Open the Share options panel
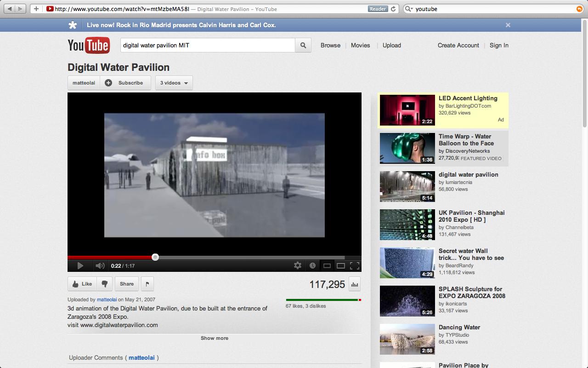The height and width of the screenshot is (368, 588). click(127, 284)
